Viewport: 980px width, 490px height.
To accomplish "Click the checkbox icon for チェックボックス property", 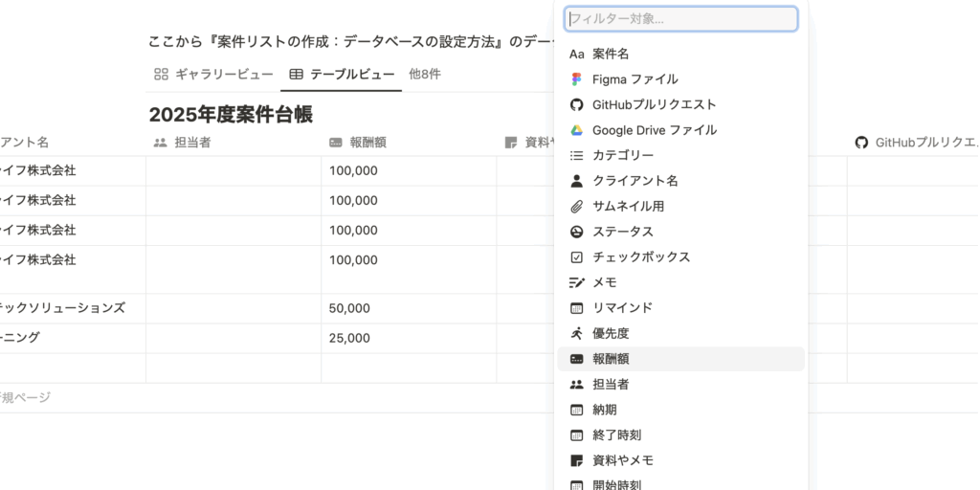I will (576, 256).
